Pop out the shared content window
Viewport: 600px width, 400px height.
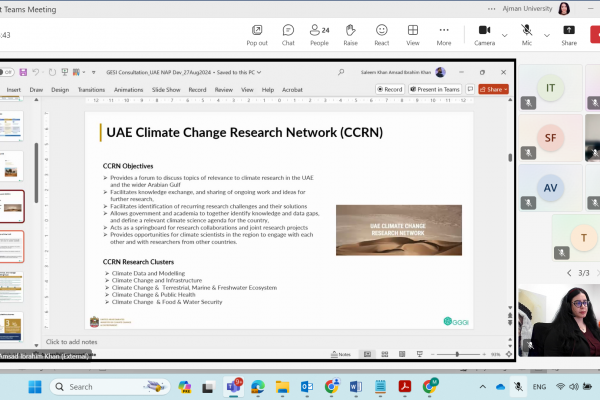(257, 34)
